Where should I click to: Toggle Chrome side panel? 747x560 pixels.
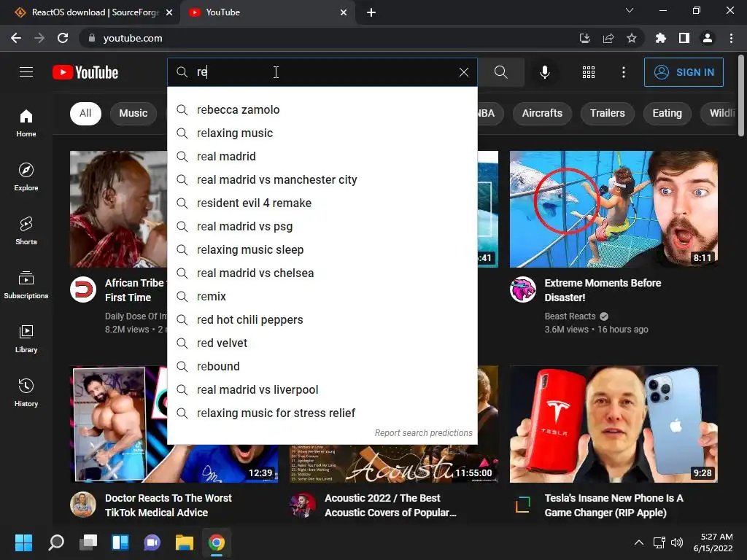(x=684, y=38)
